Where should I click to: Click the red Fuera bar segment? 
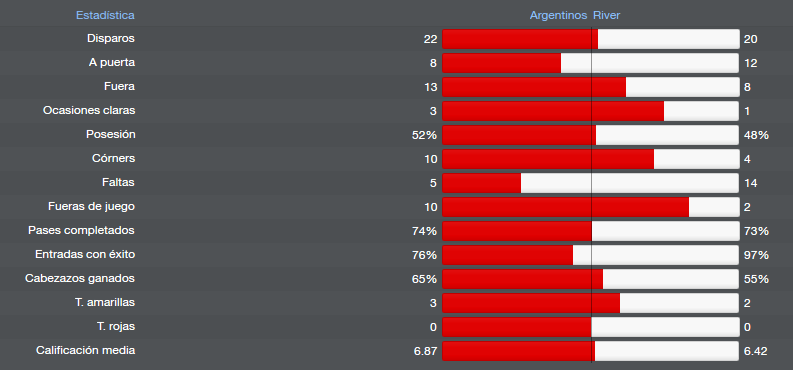tap(534, 87)
